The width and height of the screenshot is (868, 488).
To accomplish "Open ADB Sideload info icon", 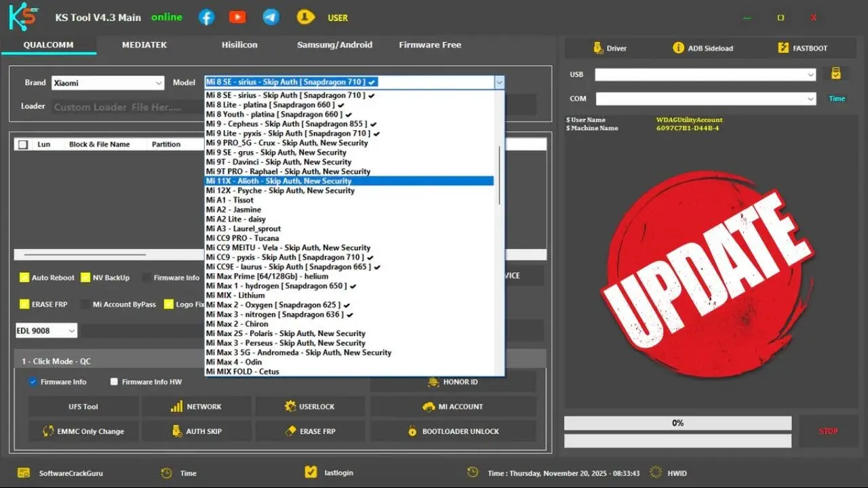I will pyautogui.click(x=677, y=48).
